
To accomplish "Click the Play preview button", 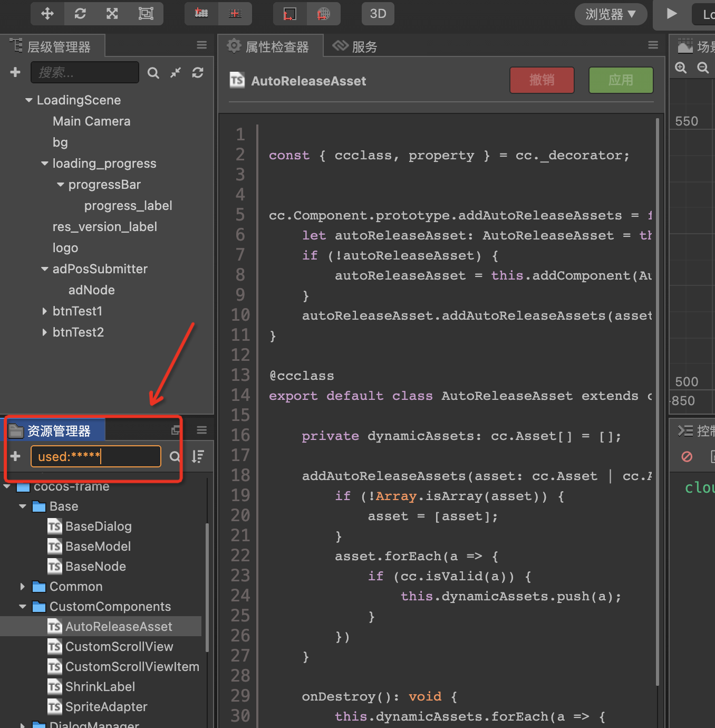I will click(x=672, y=14).
